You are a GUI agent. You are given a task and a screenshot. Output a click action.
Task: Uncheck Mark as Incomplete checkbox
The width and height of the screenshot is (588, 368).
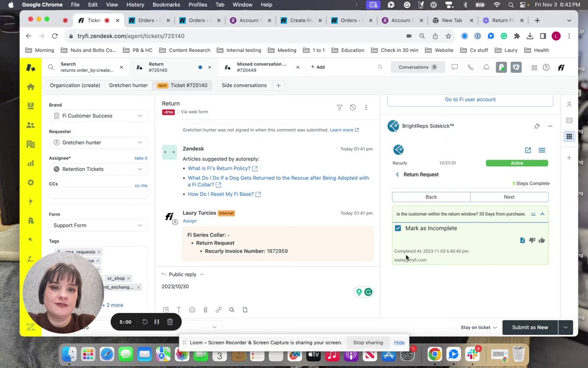[x=398, y=228]
